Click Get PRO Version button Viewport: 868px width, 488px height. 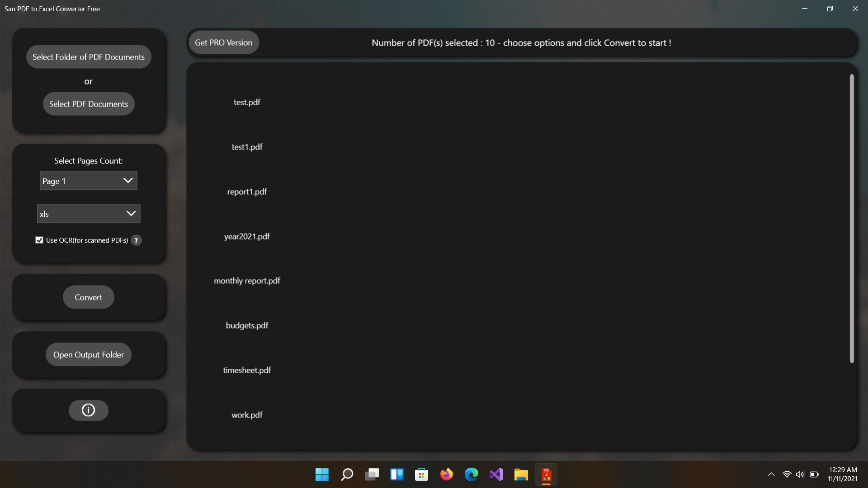(223, 42)
